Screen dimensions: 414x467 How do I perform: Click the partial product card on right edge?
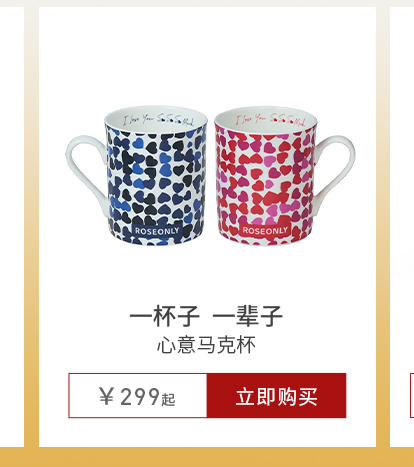point(402,227)
